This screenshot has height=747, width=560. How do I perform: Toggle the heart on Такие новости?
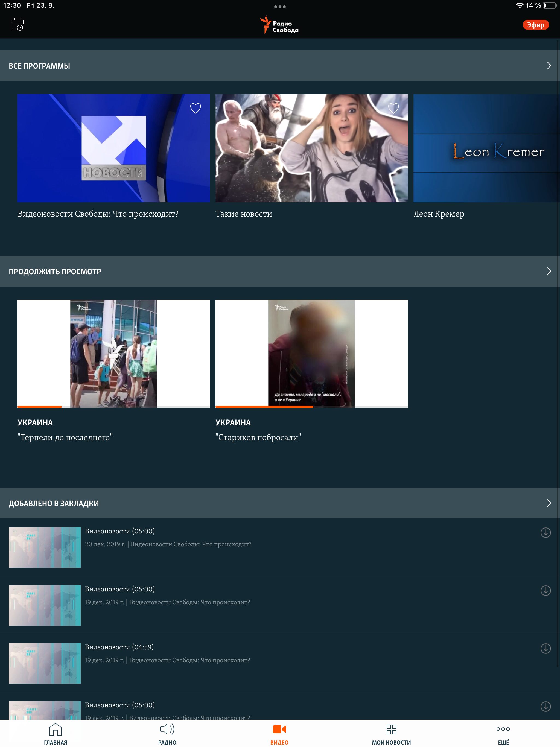(393, 108)
